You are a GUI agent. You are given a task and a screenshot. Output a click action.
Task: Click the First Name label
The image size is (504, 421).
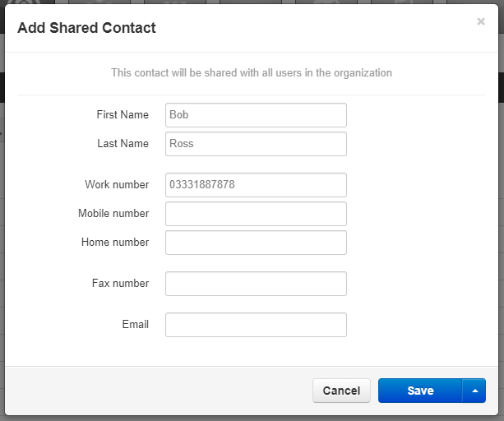coord(123,115)
